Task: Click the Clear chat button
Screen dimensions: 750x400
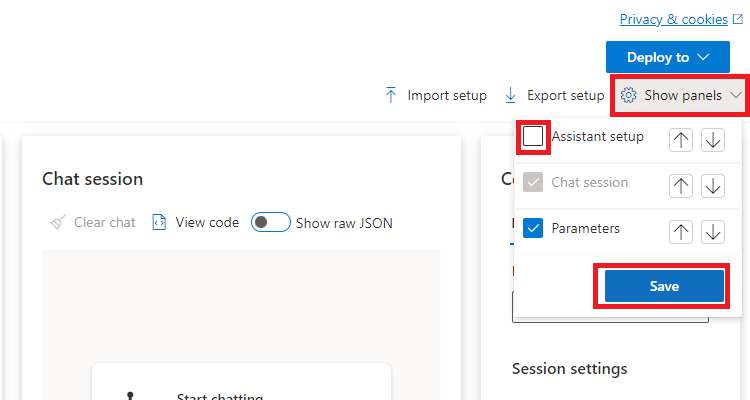Action: [93, 222]
